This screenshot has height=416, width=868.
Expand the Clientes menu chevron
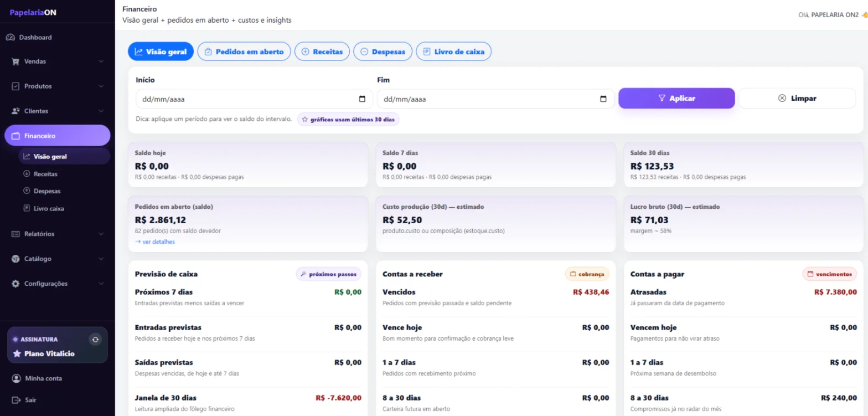(x=101, y=111)
